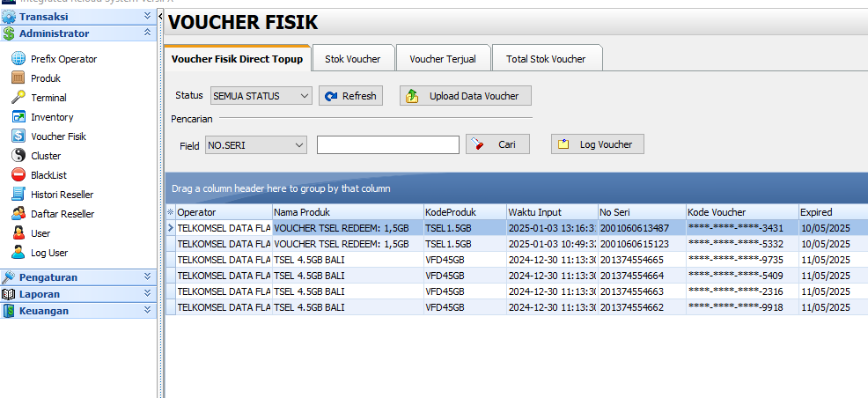868x398 pixels.
Task: Click the Log Voucher note icon
Action: point(563,144)
